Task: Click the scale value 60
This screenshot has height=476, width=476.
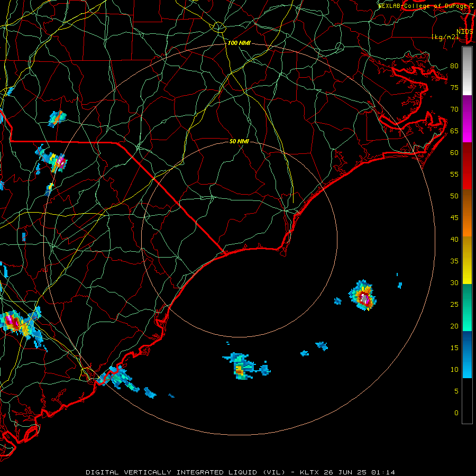Action: pyautogui.click(x=454, y=153)
